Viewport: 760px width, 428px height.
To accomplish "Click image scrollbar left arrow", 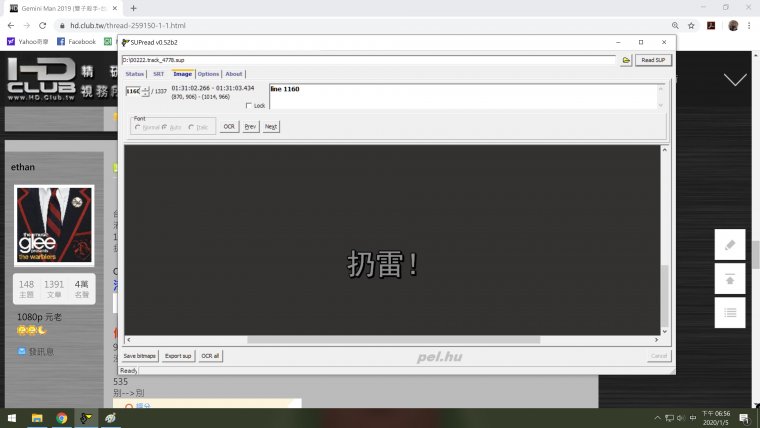I will 128,340.
